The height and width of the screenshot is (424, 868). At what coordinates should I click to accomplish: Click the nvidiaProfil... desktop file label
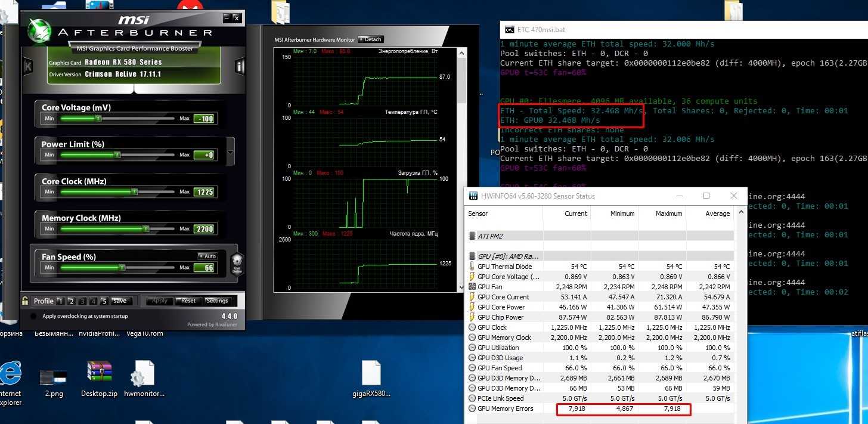click(x=99, y=333)
